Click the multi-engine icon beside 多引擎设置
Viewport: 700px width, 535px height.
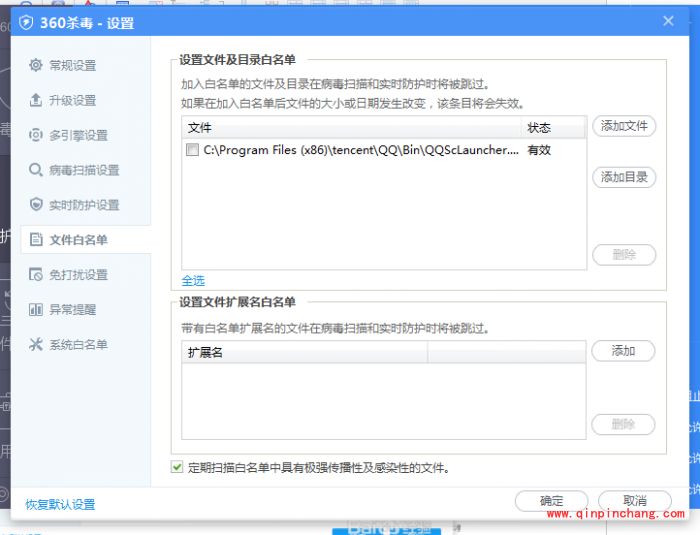[36, 135]
